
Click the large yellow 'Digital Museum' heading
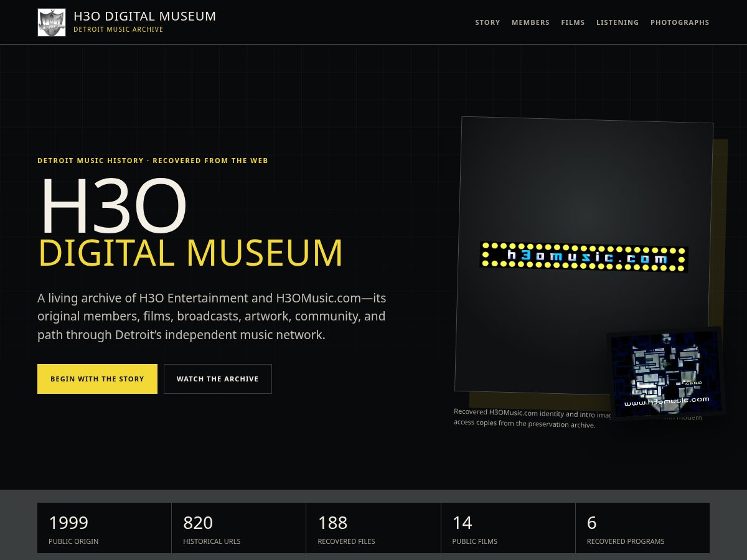(190, 253)
